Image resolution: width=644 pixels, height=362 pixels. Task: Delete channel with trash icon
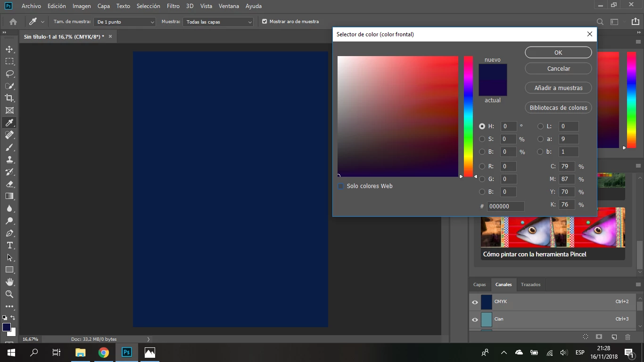[x=627, y=337]
